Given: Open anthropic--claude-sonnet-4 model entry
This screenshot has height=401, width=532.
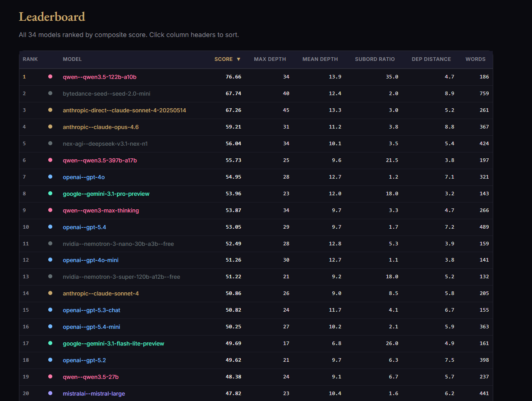Looking at the screenshot, I should click(101, 293).
